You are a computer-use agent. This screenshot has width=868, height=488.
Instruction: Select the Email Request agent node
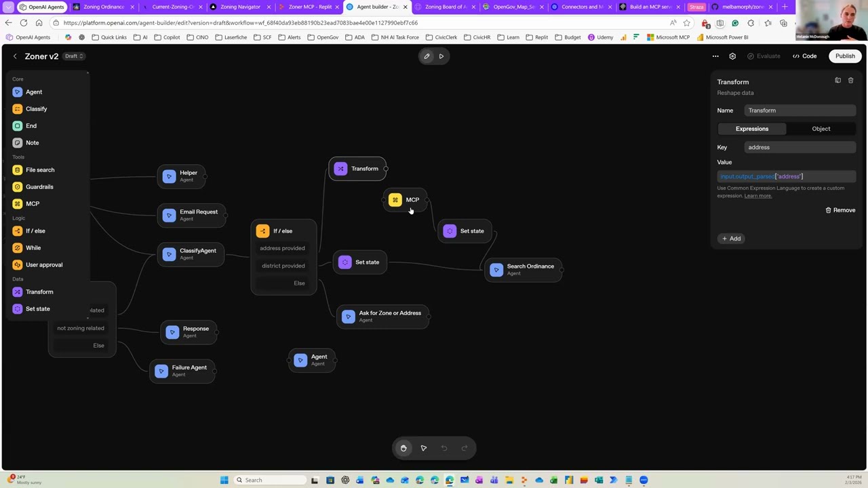point(192,215)
